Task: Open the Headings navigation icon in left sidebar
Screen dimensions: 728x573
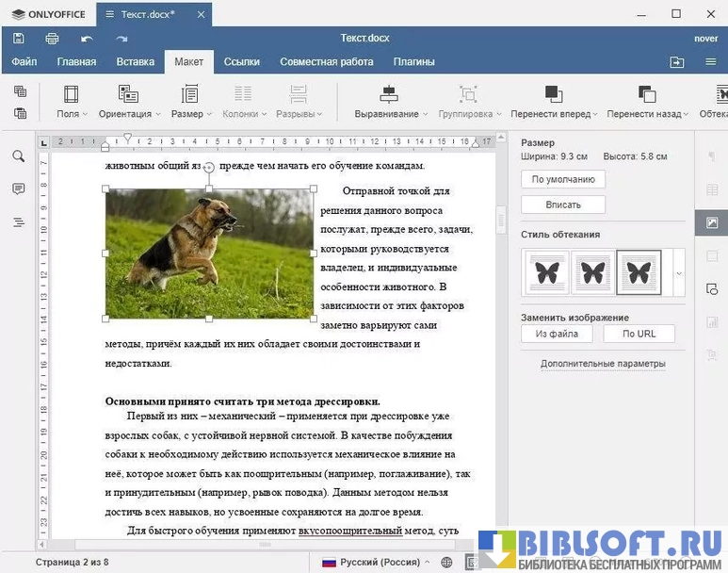Action: click(x=19, y=222)
